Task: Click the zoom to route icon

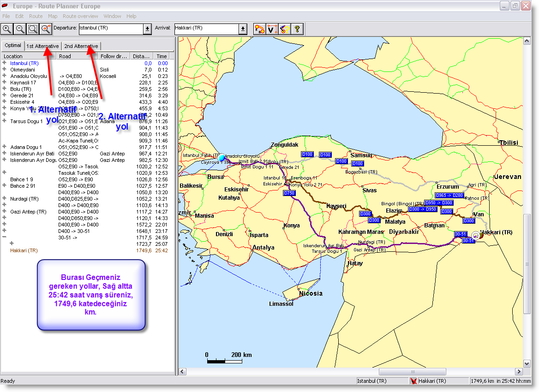Action: [x=46, y=29]
